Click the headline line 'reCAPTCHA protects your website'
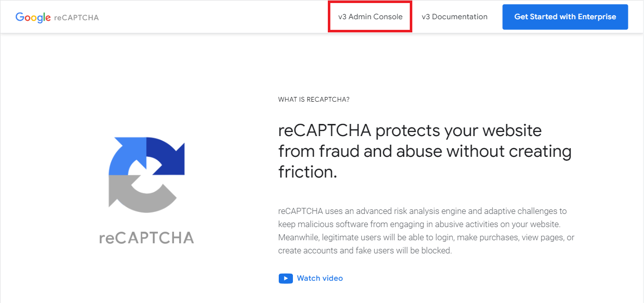The width and height of the screenshot is (644, 303). pyautogui.click(x=410, y=131)
